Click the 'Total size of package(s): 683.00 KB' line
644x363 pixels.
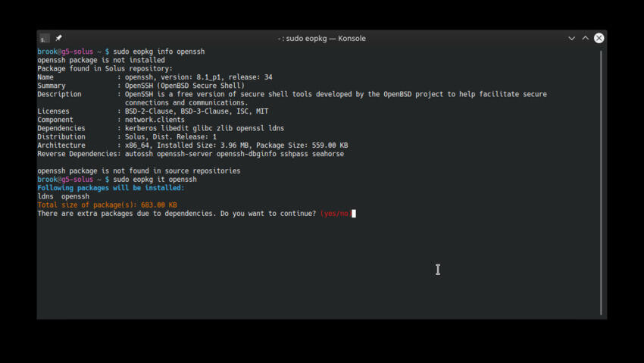click(107, 205)
